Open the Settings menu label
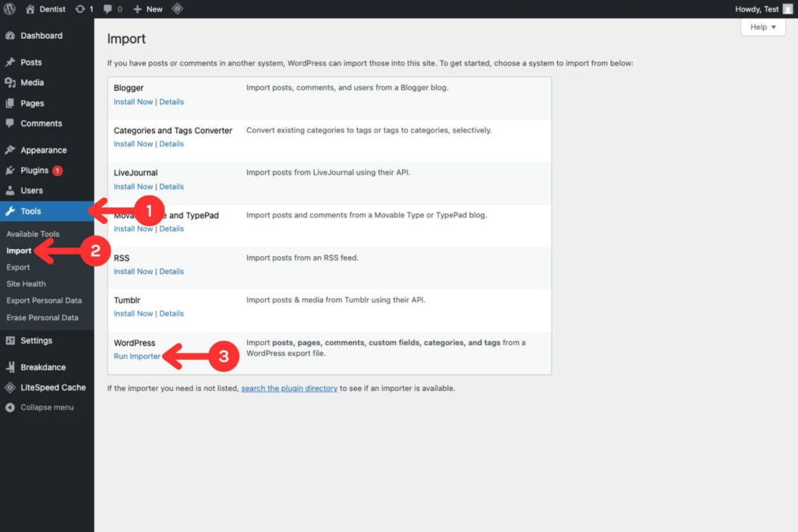Screen dimensions: 798x532 pos(36,340)
